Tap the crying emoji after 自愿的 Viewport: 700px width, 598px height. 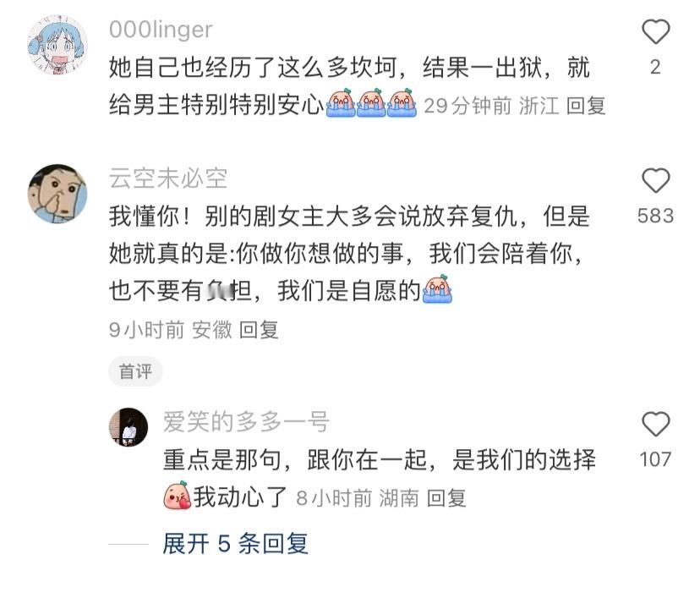tap(438, 289)
